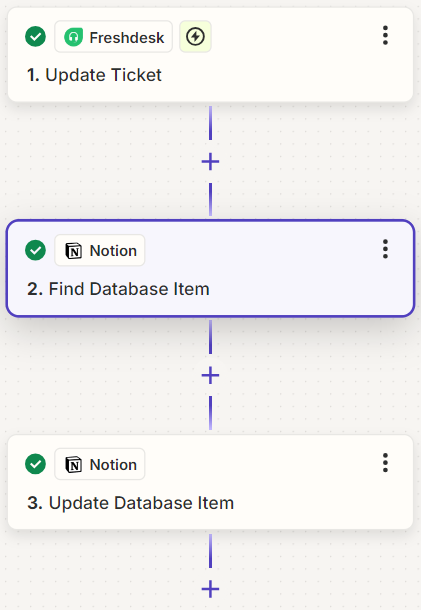Add a step between Find and Update Database Item
Image resolution: width=421 pixels, height=610 pixels.
coord(210,375)
